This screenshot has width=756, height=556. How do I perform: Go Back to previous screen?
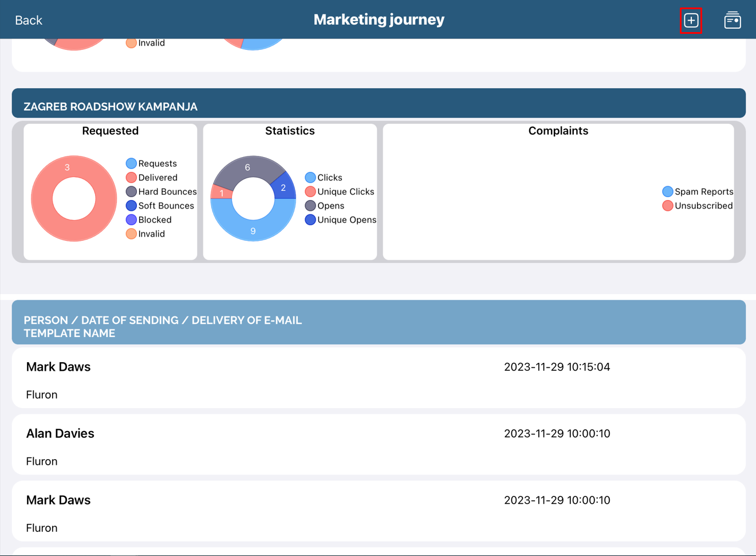(29, 21)
